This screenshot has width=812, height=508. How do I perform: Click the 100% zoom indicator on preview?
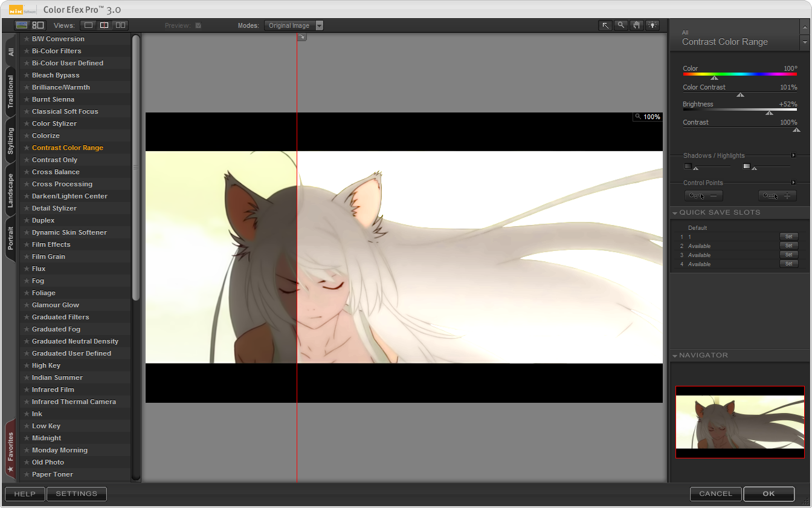click(x=648, y=117)
